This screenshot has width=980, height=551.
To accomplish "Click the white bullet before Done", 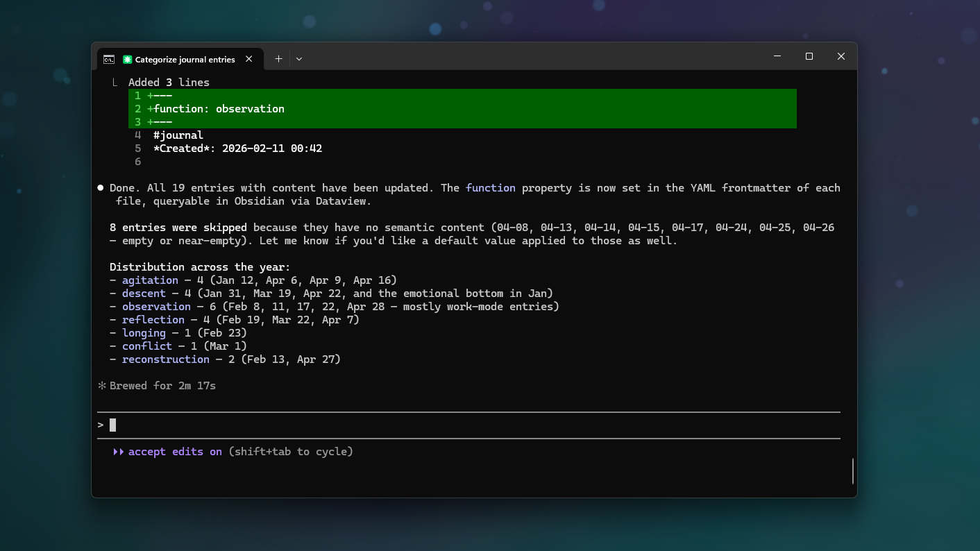I will (101, 188).
